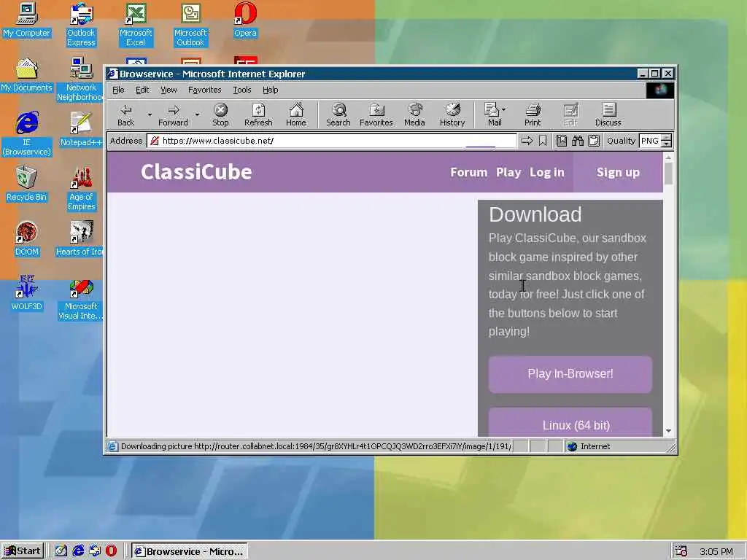Click the Back toolbar button
This screenshot has width=747, height=560.
click(125, 114)
